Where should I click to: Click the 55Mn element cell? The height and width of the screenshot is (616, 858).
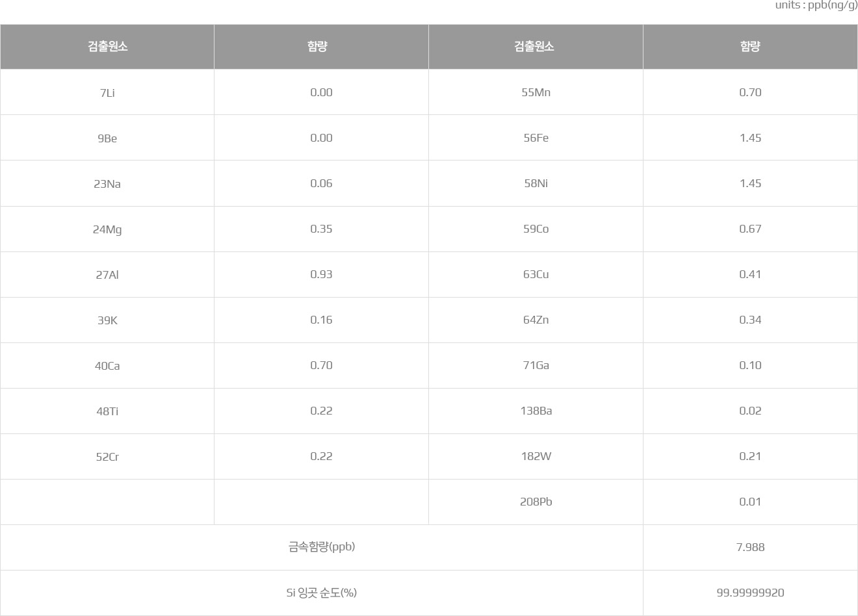coord(536,92)
